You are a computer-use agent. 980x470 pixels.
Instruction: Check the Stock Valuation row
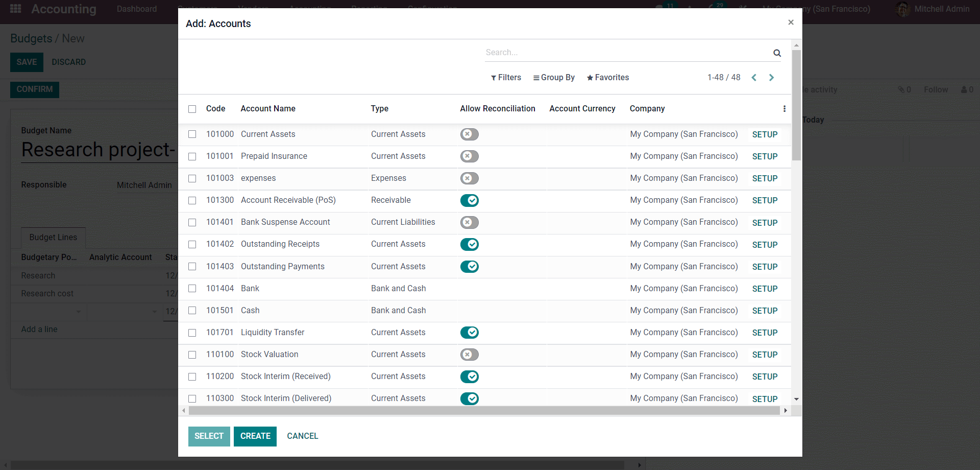pyautogui.click(x=192, y=355)
